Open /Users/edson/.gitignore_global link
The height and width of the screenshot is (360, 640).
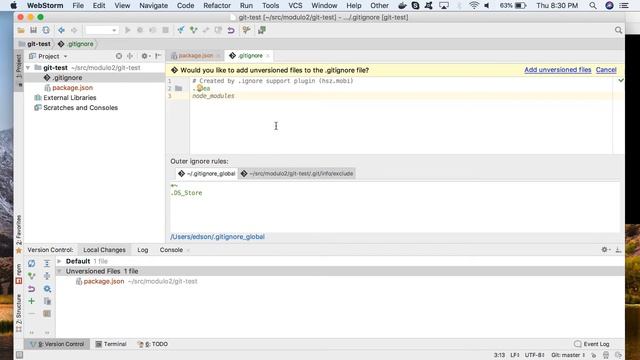218,237
